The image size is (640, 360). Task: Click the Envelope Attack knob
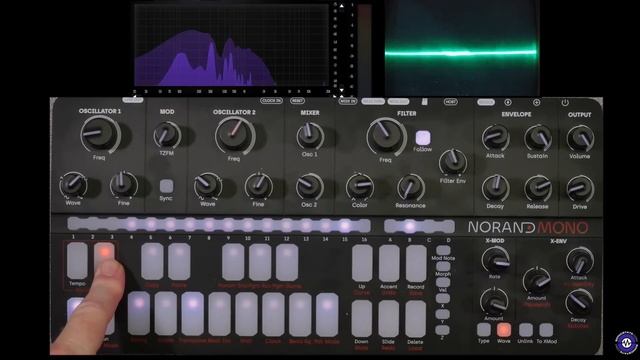495,138
